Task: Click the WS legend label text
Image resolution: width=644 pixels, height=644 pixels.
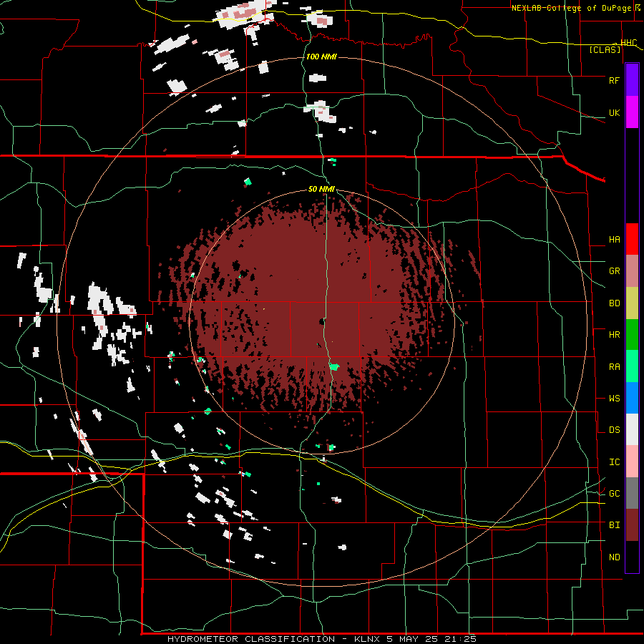Action: point(614,398)
